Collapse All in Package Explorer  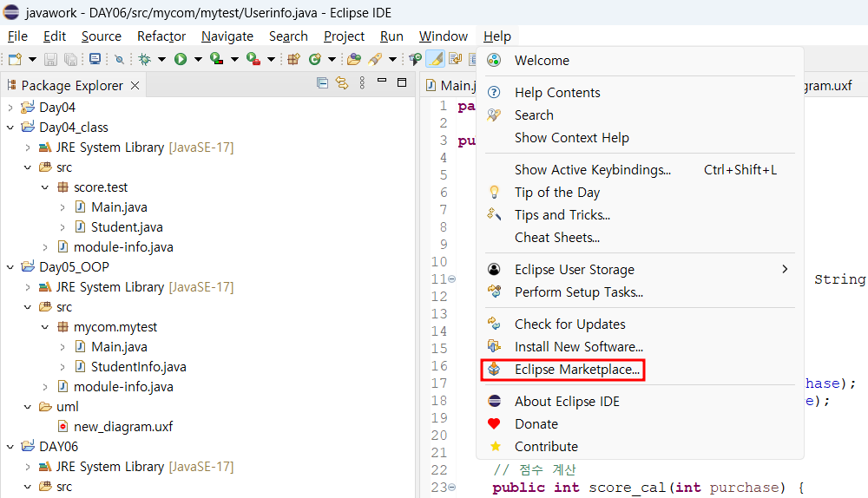pos(322,83)
